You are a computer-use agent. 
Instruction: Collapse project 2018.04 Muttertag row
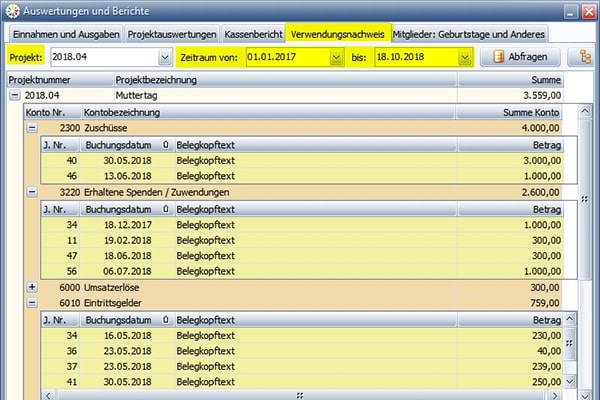[15, 95]
